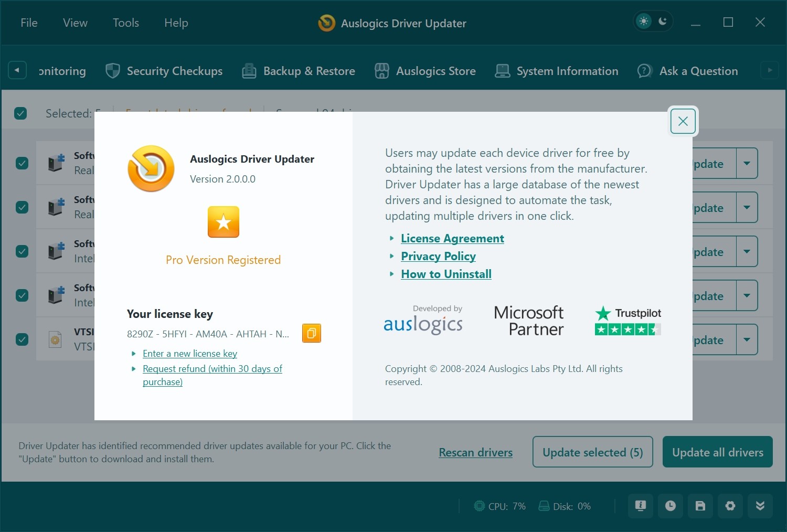The height and width of the screenshot is (532, 787).
Task: Click the Version 2.0.0.0 text
Action: coord(222,179)
